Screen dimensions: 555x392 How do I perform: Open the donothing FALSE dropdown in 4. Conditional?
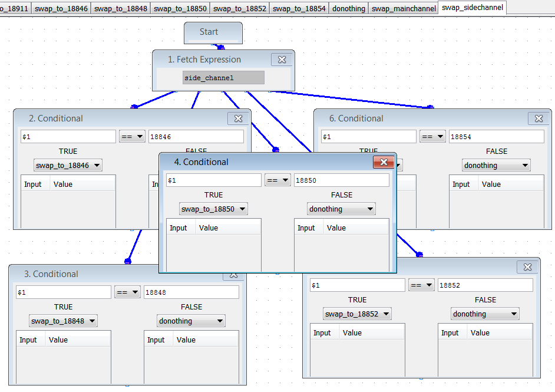pos(341,209)
